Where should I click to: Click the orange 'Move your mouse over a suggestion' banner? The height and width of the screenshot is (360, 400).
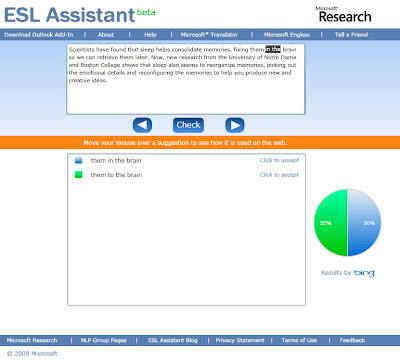(200, 142)
